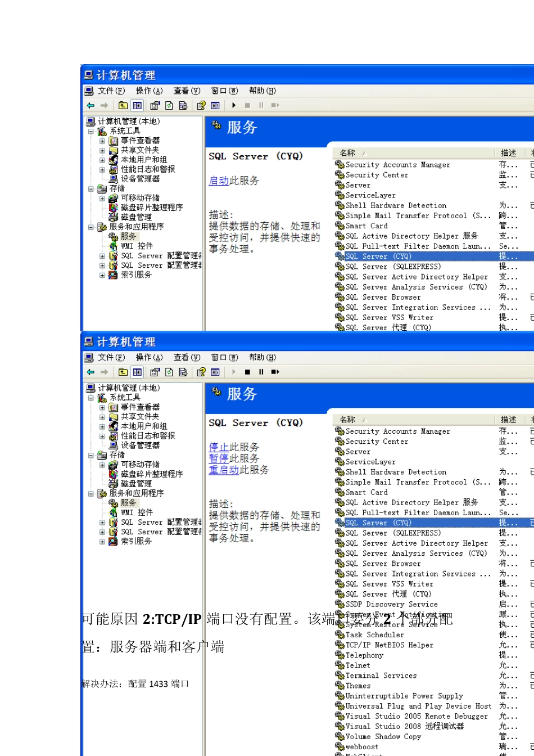Select 磁盘管理 in upper window tree

[x=136, y=217]
